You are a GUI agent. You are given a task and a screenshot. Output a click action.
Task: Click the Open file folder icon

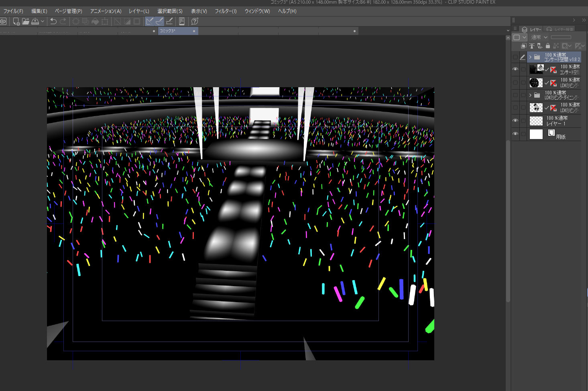coord(25,21)
